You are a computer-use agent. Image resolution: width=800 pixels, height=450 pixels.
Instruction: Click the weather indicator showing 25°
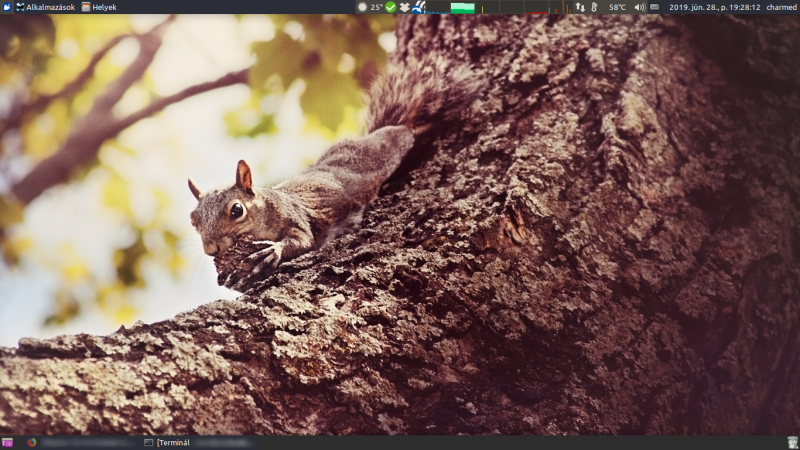click(370, 7)
